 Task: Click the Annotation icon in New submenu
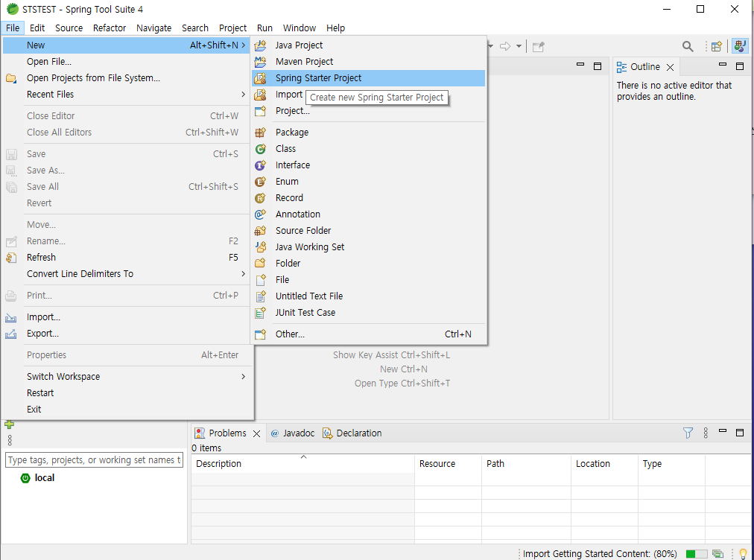[x=260, y=214]
